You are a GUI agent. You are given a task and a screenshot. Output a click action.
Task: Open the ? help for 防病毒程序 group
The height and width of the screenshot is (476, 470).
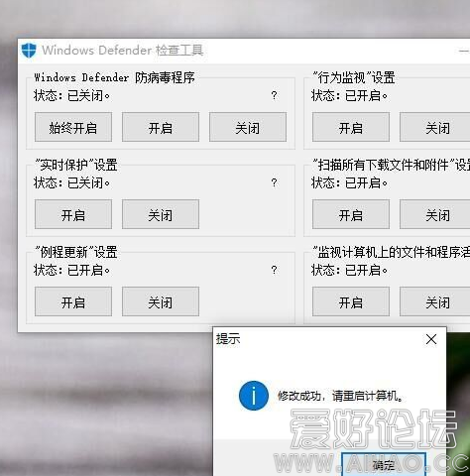[274, 95]
